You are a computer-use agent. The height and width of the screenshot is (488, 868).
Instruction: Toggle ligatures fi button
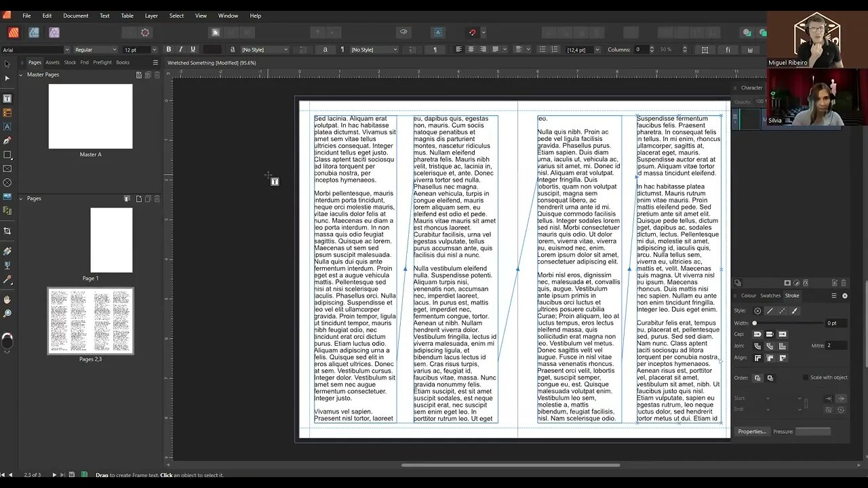coord(728,49)
